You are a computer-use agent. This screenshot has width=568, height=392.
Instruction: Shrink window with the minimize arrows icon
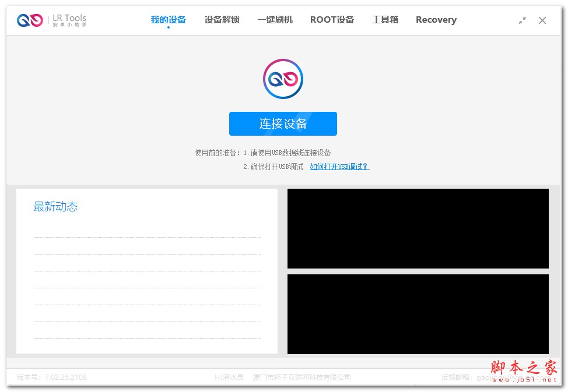[523, 20]
